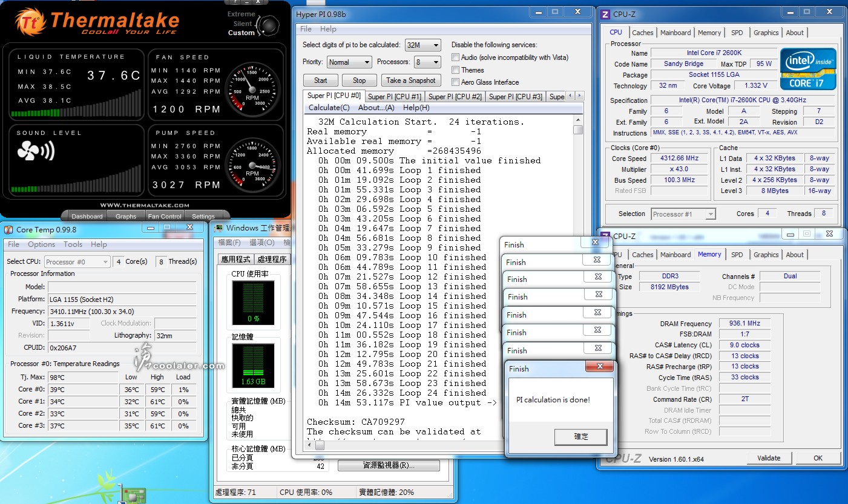
Task: Open Thermaltake Settings tab
Action: tap(203, 216)
